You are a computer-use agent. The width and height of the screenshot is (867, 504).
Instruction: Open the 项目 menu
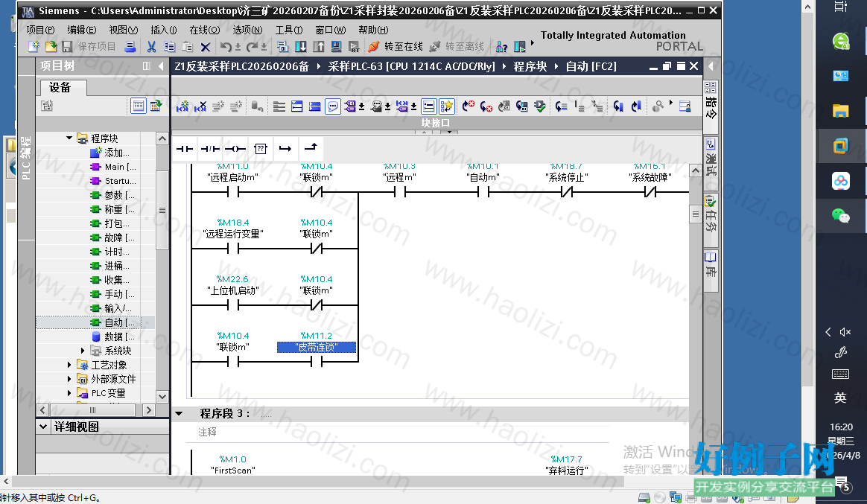click(x=40, y=30)
